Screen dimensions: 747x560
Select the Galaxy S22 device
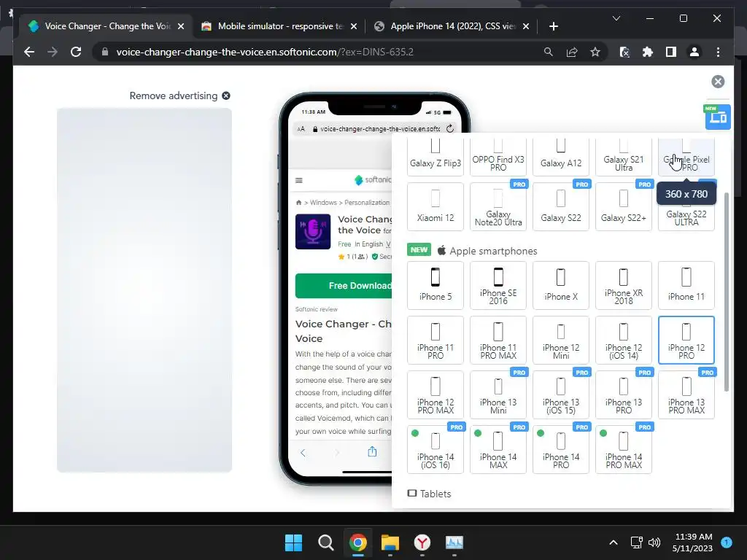561,206
